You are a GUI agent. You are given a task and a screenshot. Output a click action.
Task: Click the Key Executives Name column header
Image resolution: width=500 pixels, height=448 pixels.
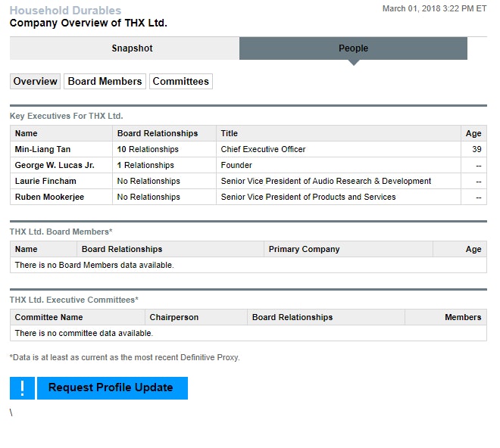(x=27, y=134)
